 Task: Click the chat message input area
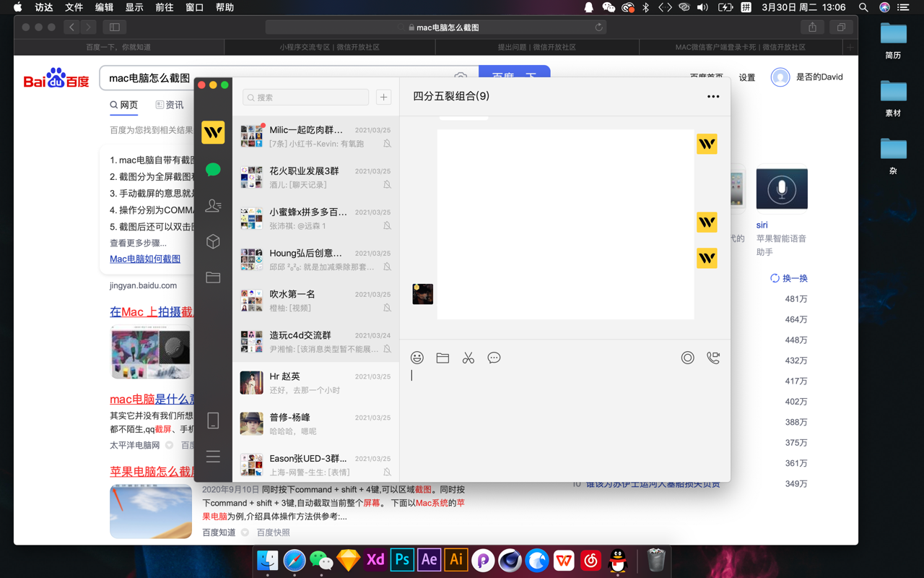565,423
